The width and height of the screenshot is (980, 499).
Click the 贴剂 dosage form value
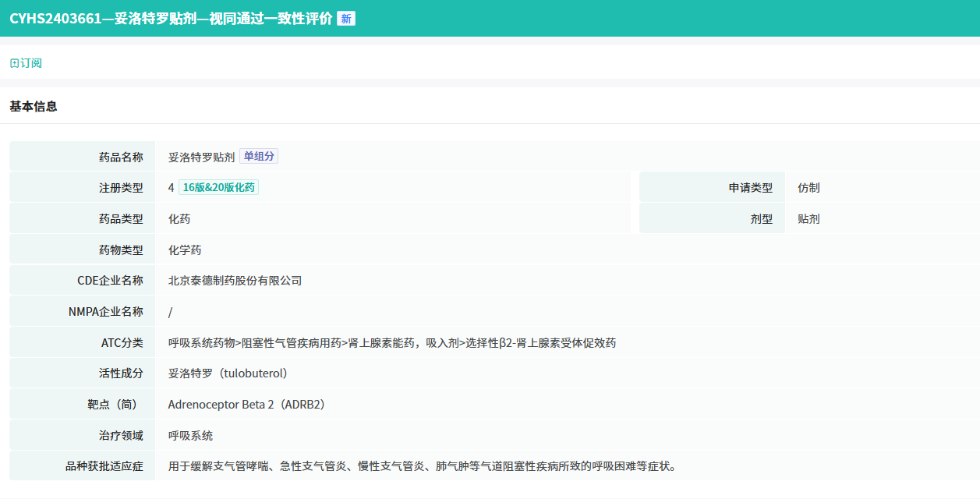[808, 219]
